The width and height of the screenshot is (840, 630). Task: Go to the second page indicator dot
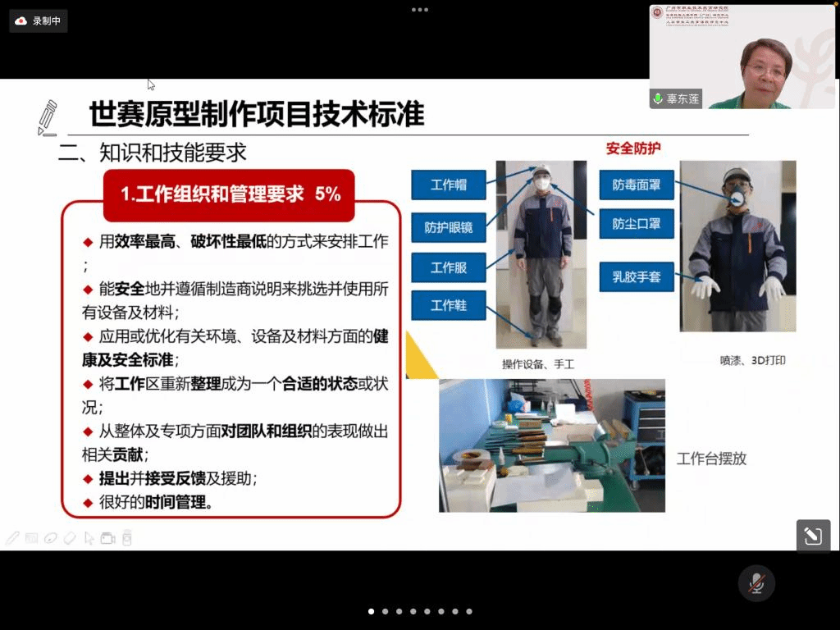click(x=386, y=611)
